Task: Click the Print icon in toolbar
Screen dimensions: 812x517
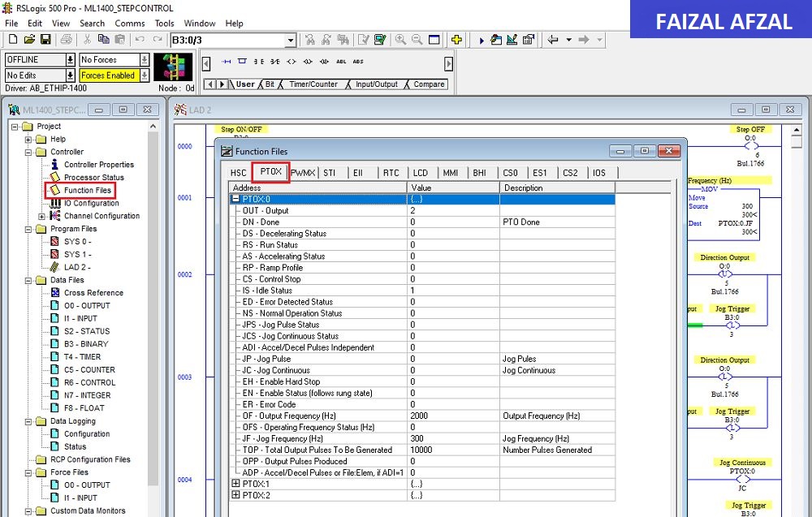Action: (67, 39)
